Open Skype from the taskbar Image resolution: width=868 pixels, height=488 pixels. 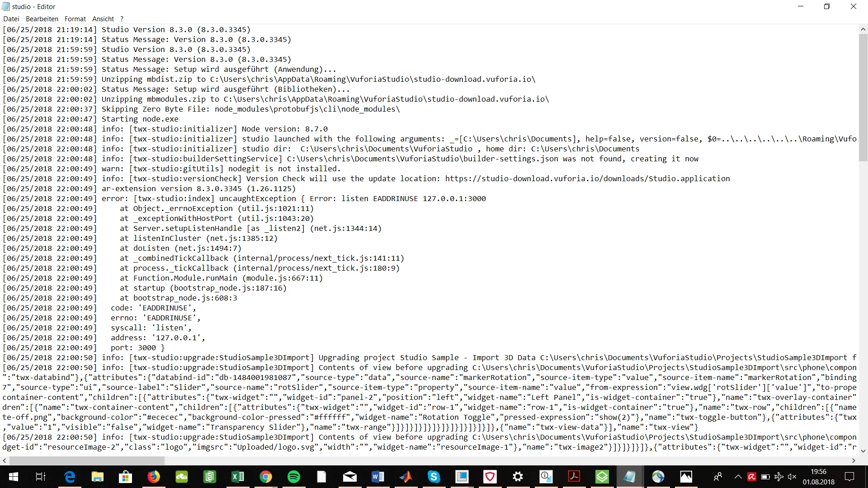tap(434, 477)
